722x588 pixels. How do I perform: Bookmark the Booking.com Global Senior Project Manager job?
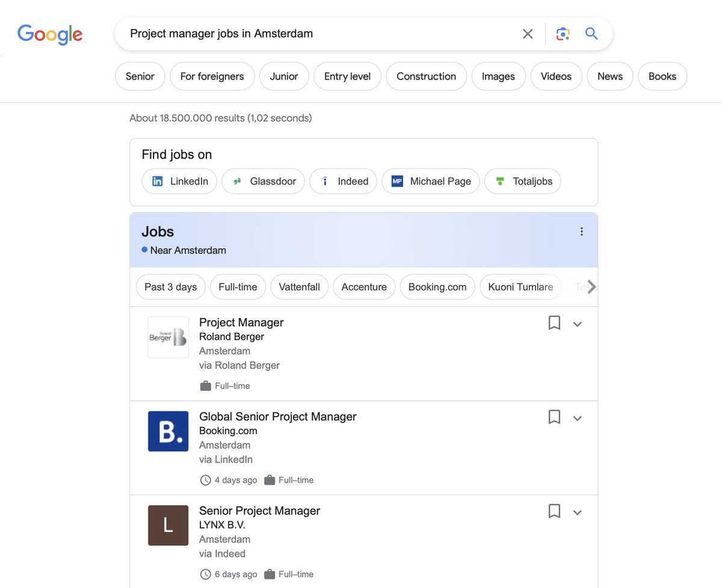click(554, 417)
